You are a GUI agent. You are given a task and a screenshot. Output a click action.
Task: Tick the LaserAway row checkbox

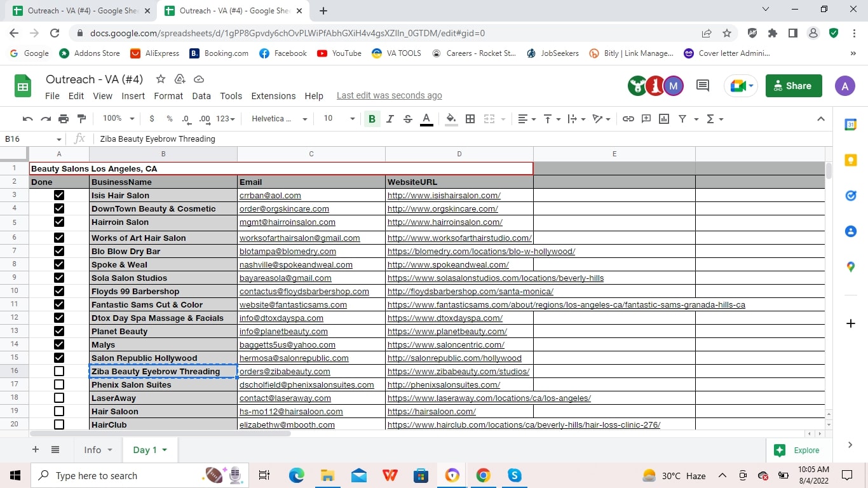(x=59, y=398)
